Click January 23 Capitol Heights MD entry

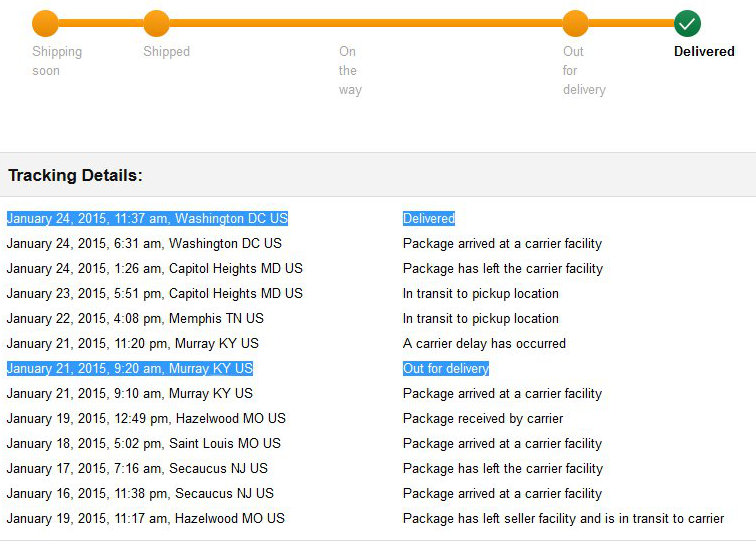point(154,294)
